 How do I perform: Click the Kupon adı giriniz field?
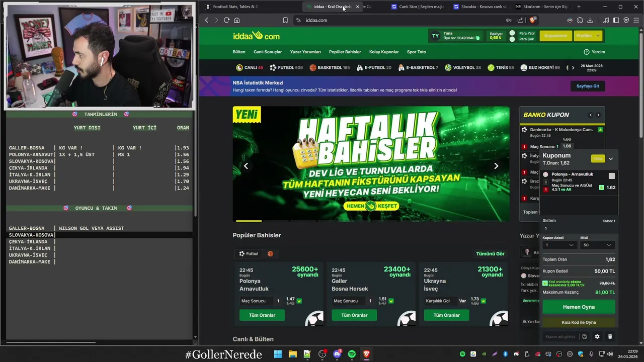(x=560, y=337)
